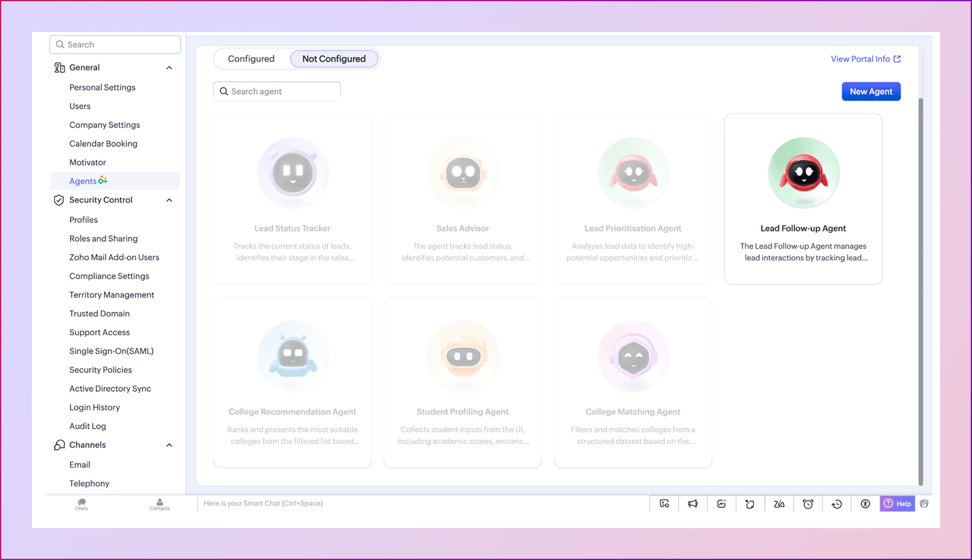Open the Zia assistant icon

779,504
